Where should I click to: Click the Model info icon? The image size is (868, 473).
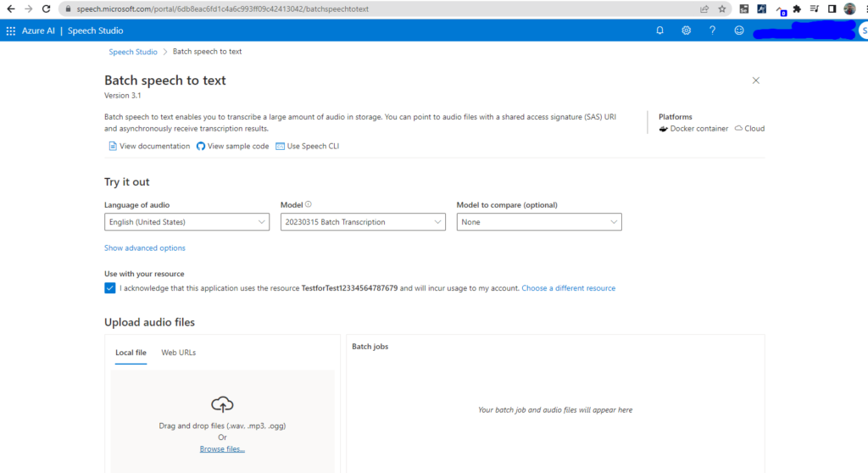309,204
